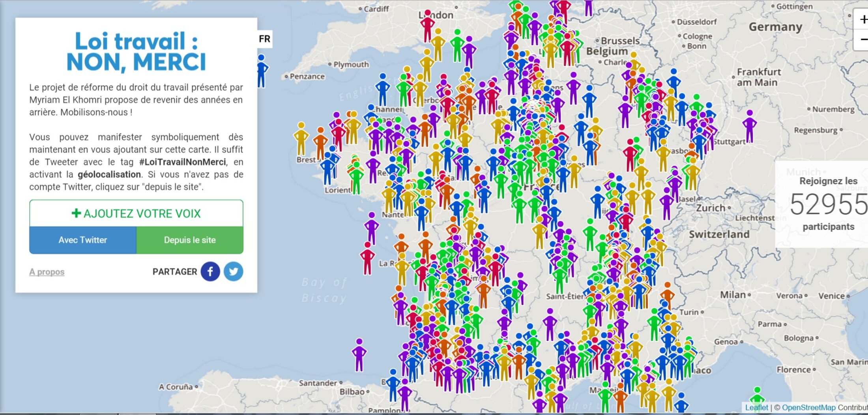Viewport: 868px width, 415px height.
Task: Select the blue participant marker below FR tab
Action: [x=262, y=71]
